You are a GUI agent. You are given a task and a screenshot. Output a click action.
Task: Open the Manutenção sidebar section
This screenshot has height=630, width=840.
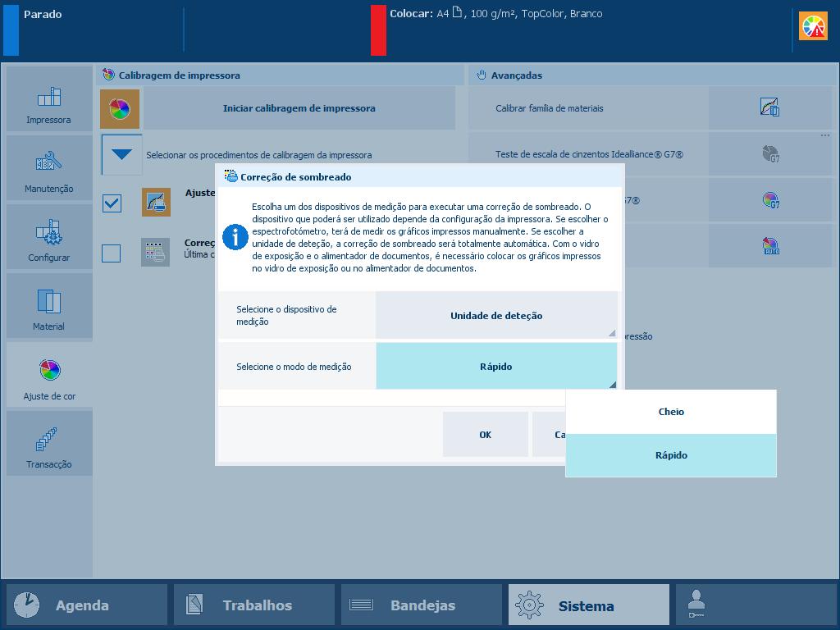[x=49, y=169]
